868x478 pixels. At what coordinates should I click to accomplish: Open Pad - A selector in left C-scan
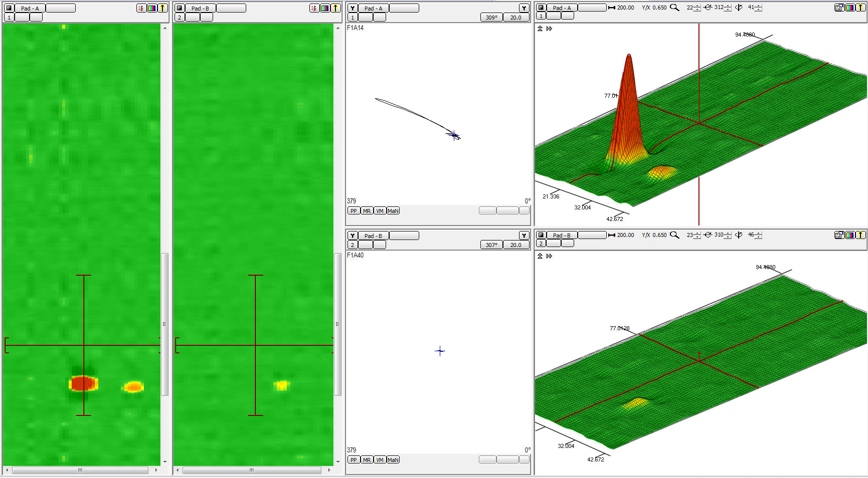[x=30, y=8]
